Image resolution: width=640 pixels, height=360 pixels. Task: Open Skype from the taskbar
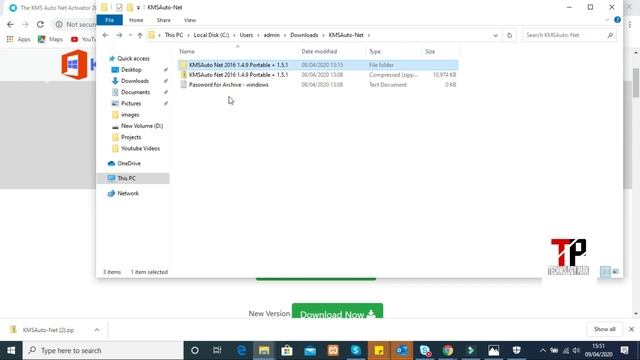click(356, 351)
